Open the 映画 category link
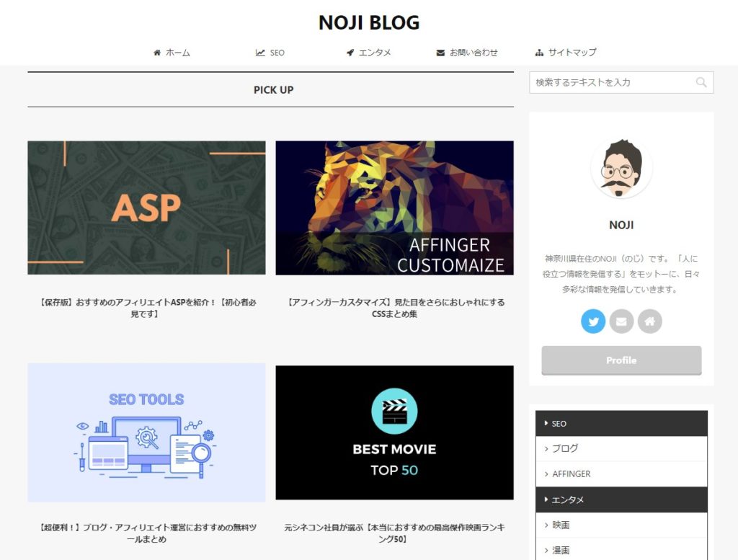Viewport: 738px width, 560px height. pos(561,525)
